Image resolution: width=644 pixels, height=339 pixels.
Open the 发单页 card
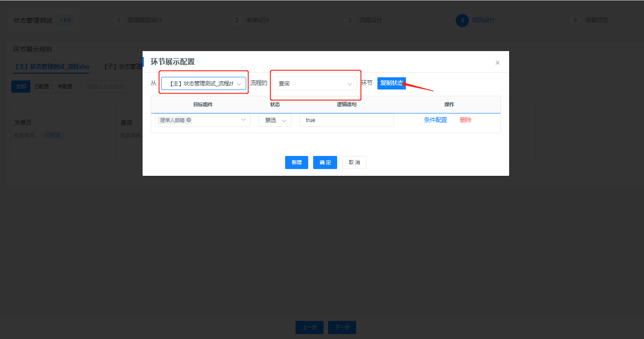click(60, 132)
